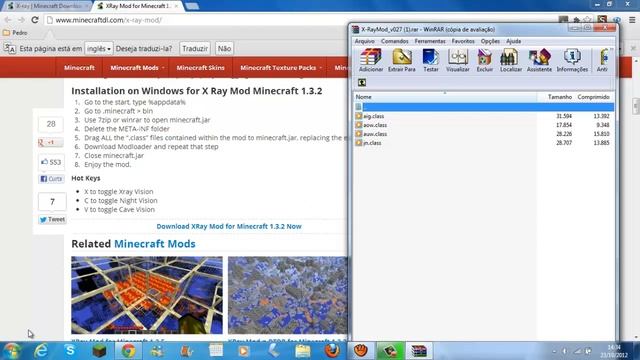This screenshot has width=640, height=360.
Task: Click the Não button in translate bar
Action: pos(224,49)
